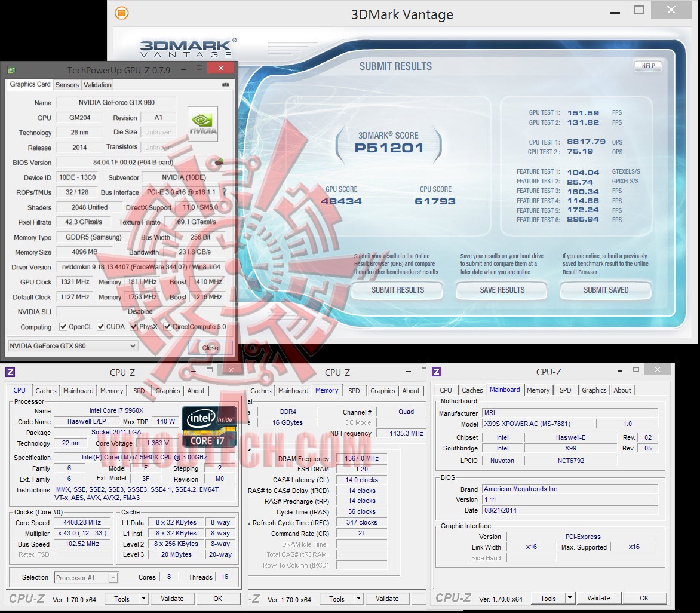Open the Tools dropdown arrow in Mainboard window
700x613 pixels.
point(570,598)
